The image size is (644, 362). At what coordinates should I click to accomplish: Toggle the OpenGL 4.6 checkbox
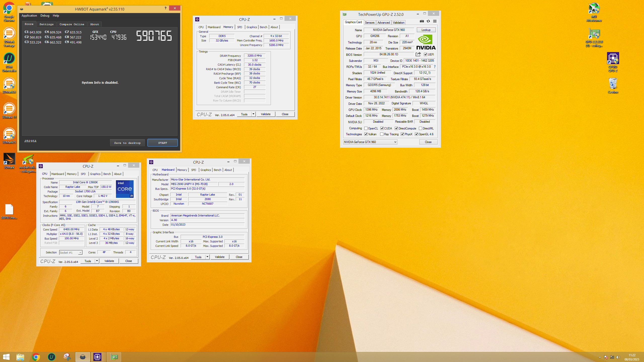click(416, 134)
